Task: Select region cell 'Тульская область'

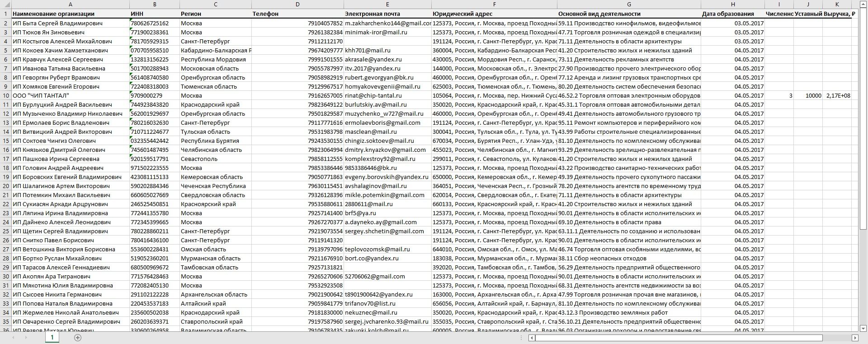Action: pos(216,132)
